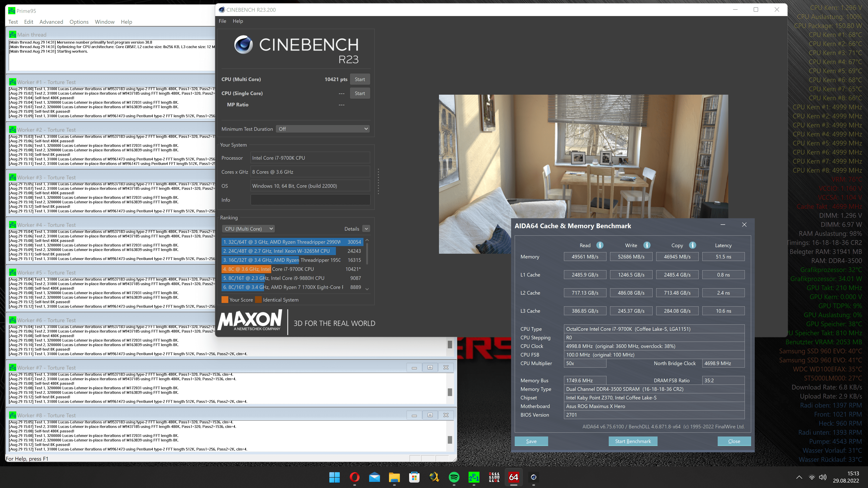Click the Your Score orange legend swatch
The height and width of the screenshot is (488, 868).
pos(225,300)
